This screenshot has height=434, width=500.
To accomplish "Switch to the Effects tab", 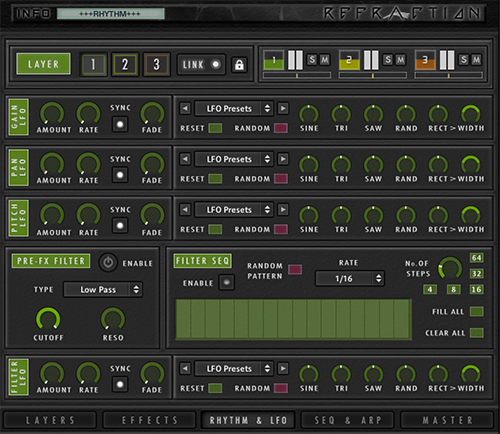I will [150, 420].
